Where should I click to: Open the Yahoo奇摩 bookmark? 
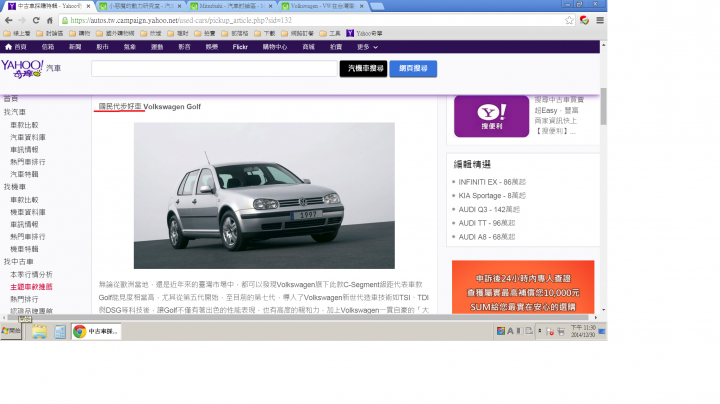click(364, 33)
